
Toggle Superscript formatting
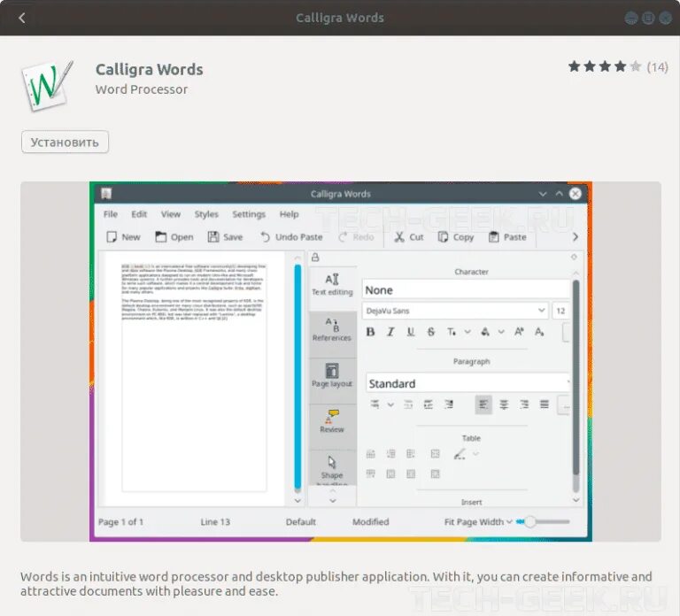[x=519, y=332]
